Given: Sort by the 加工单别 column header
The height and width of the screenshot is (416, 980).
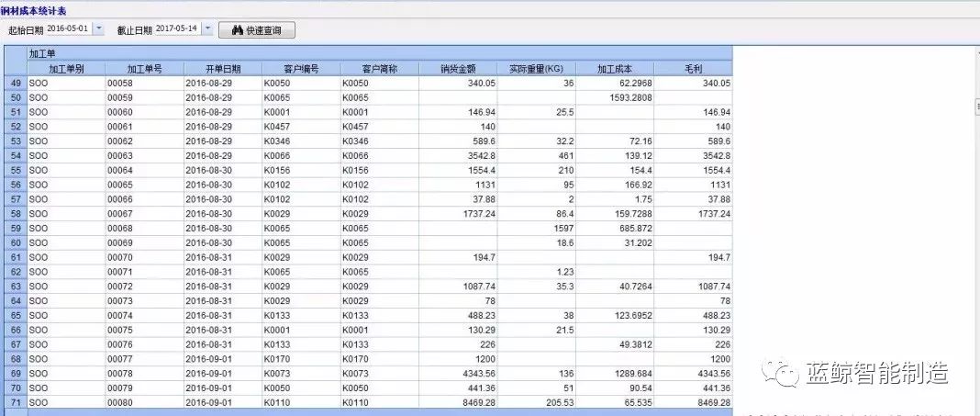Looking at the screenshot, I should pyautogui.click(x=66, y=69).
